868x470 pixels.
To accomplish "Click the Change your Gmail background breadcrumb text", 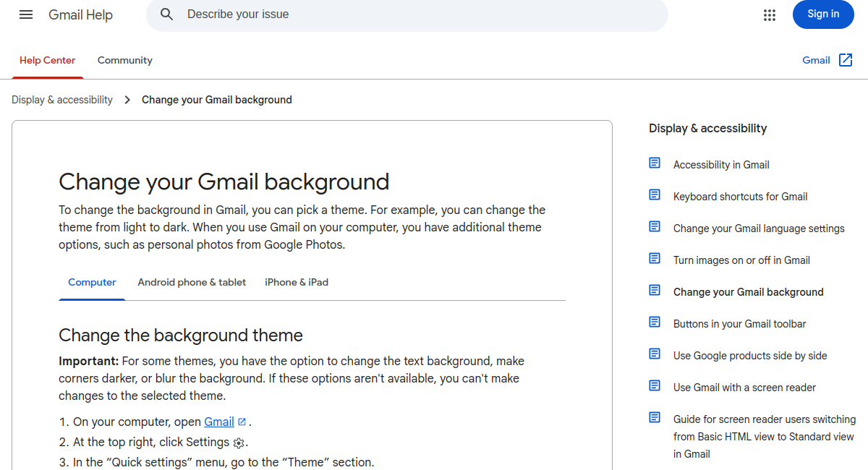I will pos(217,100).
